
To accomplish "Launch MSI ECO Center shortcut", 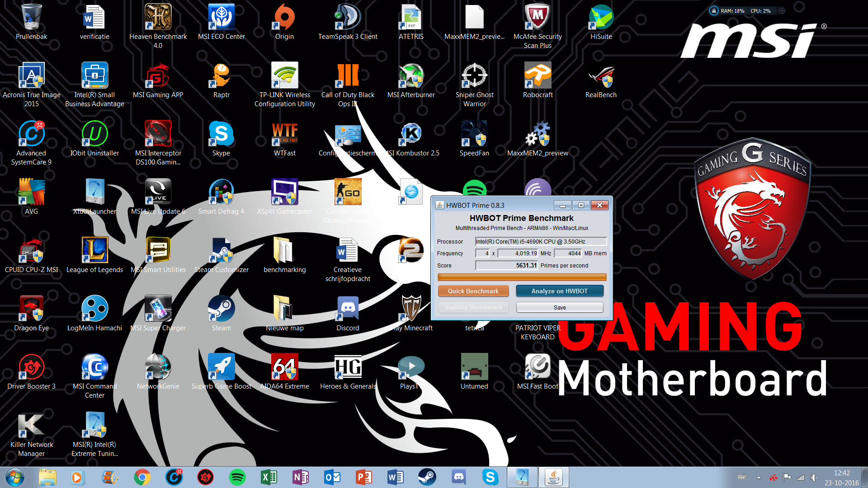I will click(221, 22).
